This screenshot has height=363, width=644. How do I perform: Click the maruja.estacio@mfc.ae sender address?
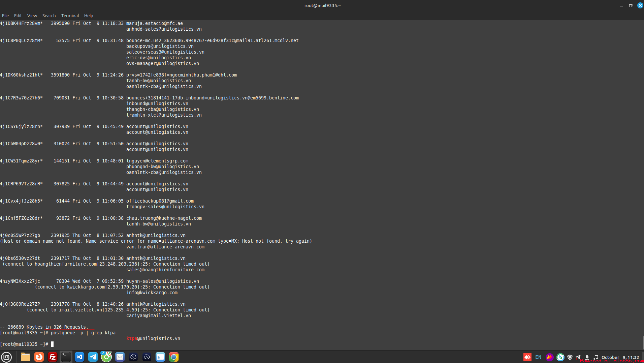point(155,23)
